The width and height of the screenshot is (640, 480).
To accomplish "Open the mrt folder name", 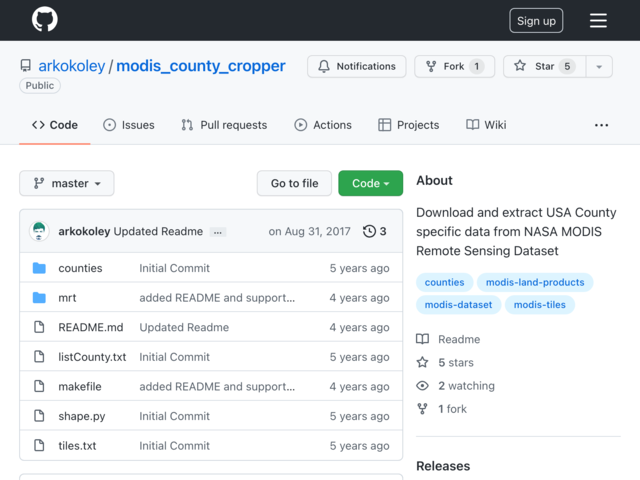I will coord(67,298).
